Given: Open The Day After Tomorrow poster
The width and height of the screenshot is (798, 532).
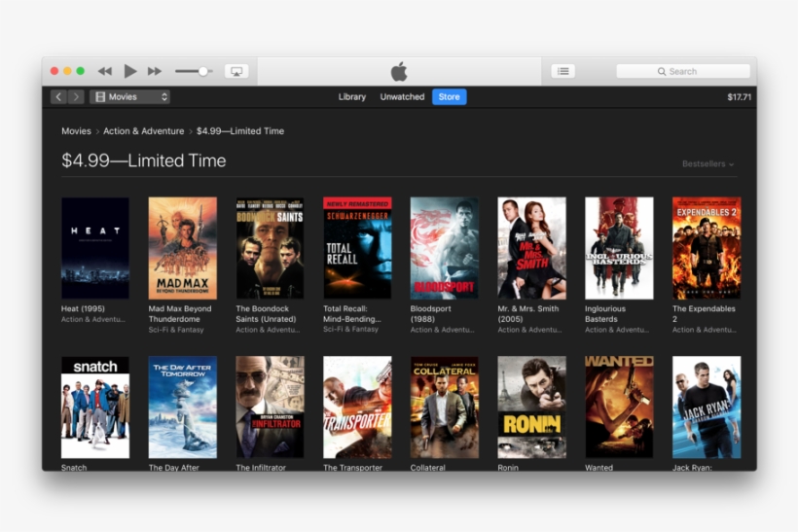Looking at the screenshot, I should 183,408.
